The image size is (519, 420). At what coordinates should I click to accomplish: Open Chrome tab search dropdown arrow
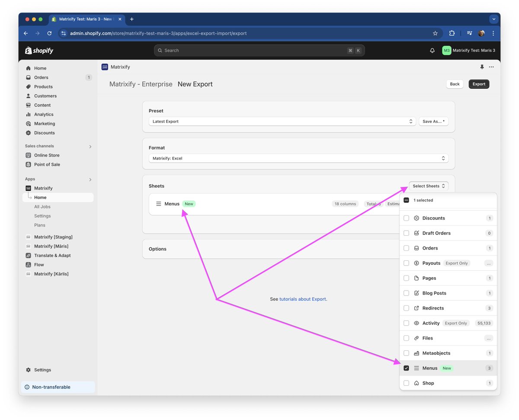(493, 19)
